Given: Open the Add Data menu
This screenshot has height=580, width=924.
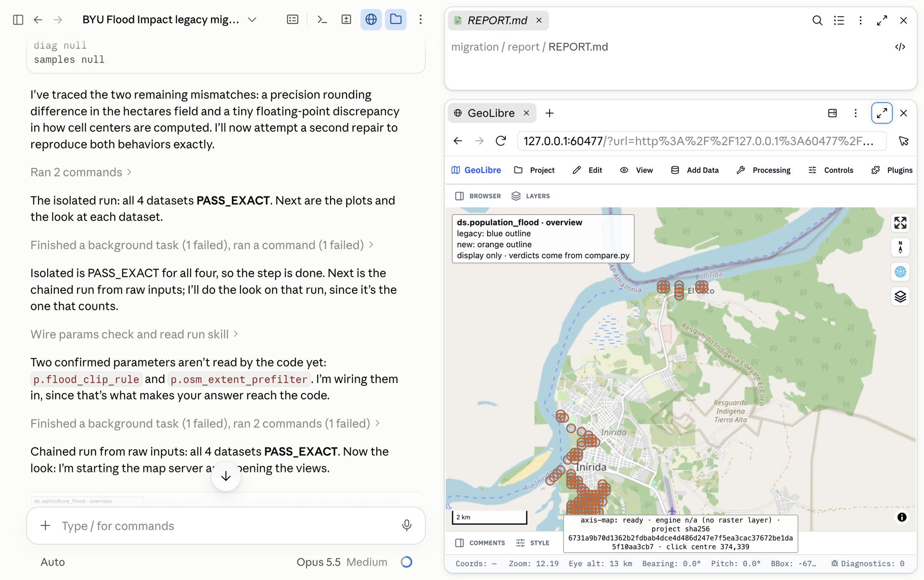Looking at the screenshot, I should point(695,170).
